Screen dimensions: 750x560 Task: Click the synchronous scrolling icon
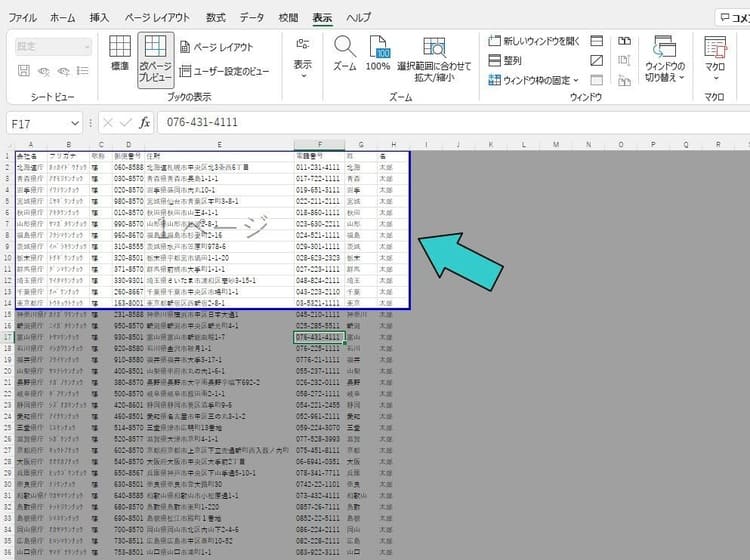[x=624, y=60]
